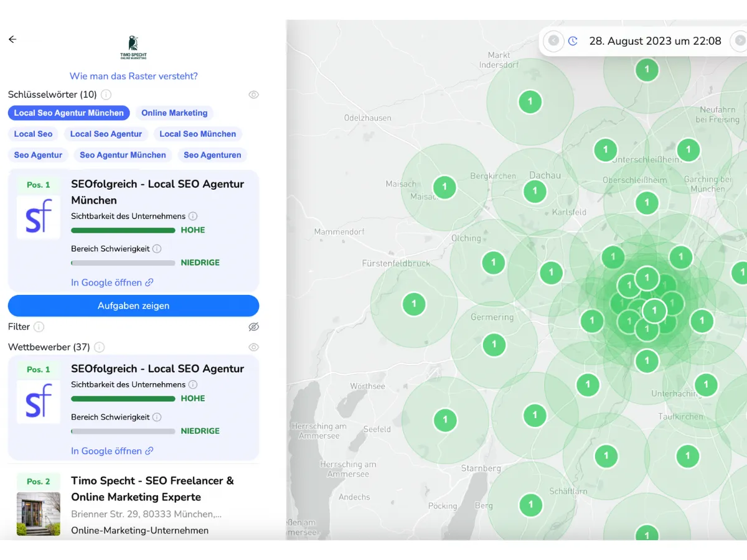Open the date selector showing 28. August 2023
Image resolution: width=747 pixels, height=560 pixels.
click(x=655, y=41)
